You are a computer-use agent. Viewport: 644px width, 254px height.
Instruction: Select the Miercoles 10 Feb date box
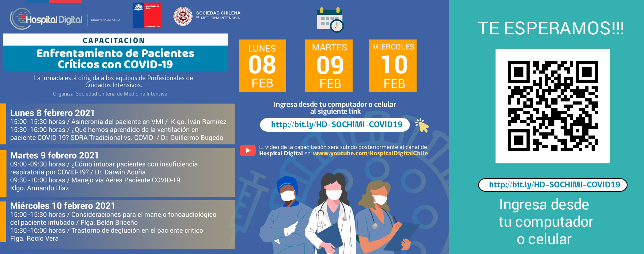[393, 66]
